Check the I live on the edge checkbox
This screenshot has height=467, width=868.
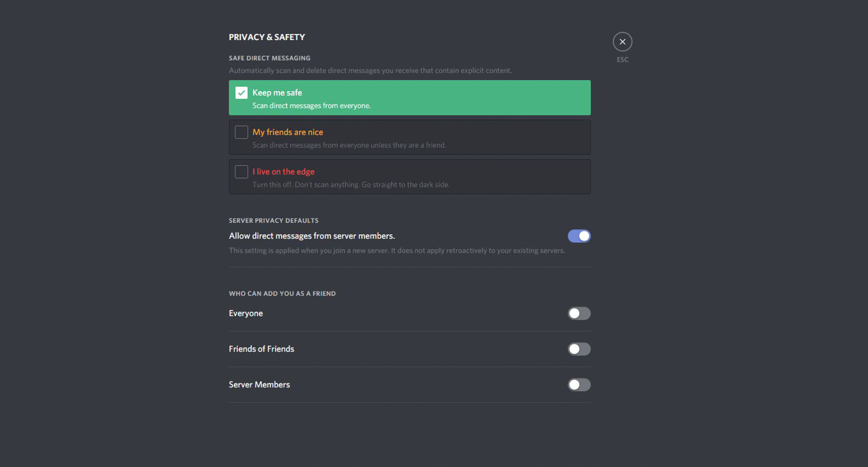pyautogui.click(x=241, y=171)
